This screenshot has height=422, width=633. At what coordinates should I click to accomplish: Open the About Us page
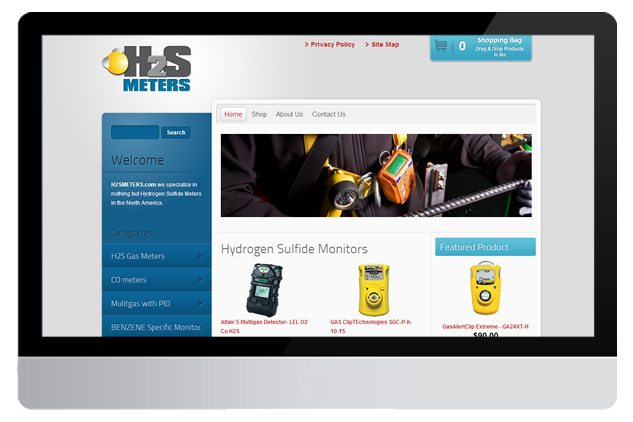click(289, 114)
